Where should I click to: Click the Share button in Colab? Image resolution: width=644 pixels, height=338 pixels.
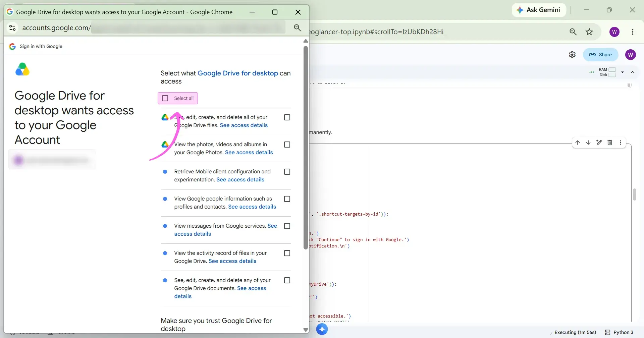coord(600,55)
